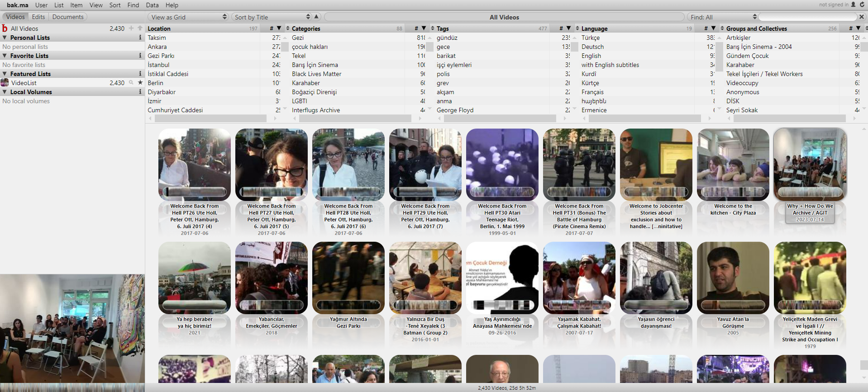Sort Categories filter by count using # header

pyautogui.click(x=416, y=29)
